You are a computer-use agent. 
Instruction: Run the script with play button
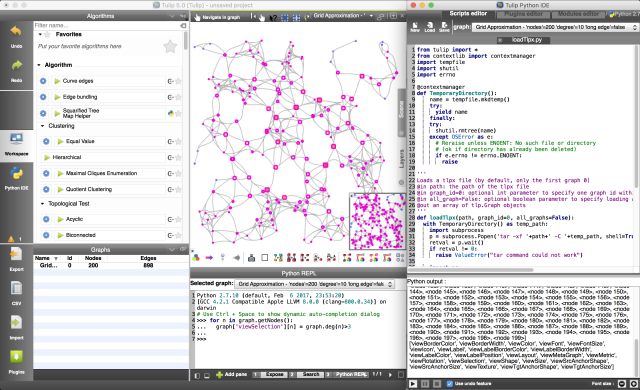tap(413, 383)
